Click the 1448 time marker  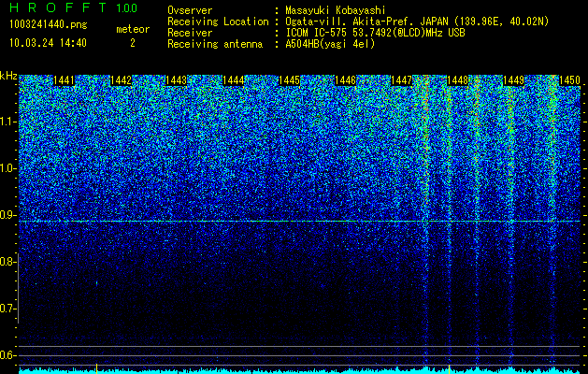point(458,80)
